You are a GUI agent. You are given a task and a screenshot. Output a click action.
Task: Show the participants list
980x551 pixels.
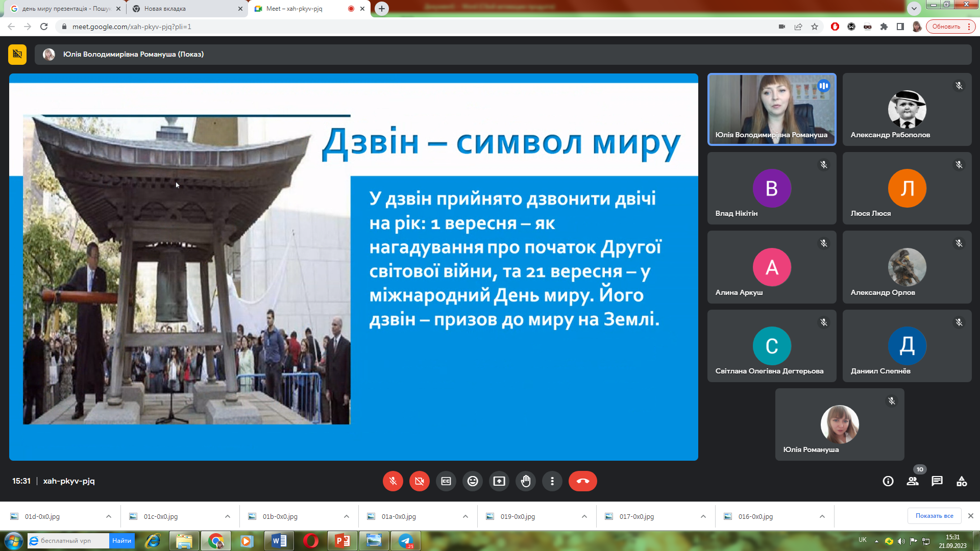(x=913, y=481)
